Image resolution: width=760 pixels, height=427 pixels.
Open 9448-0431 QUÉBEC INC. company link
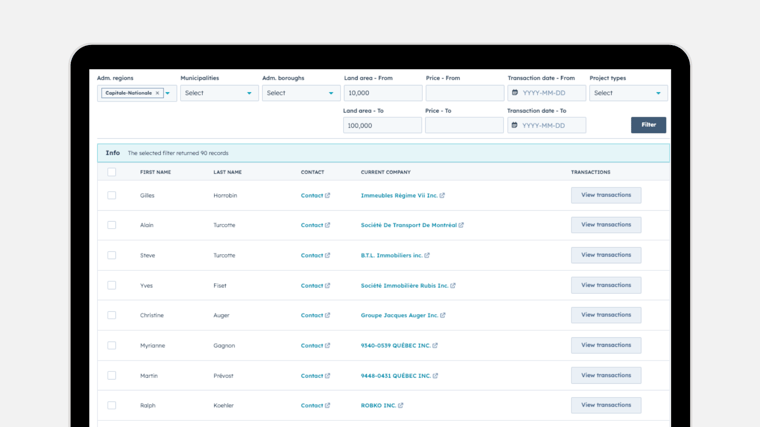coord(396,376)
